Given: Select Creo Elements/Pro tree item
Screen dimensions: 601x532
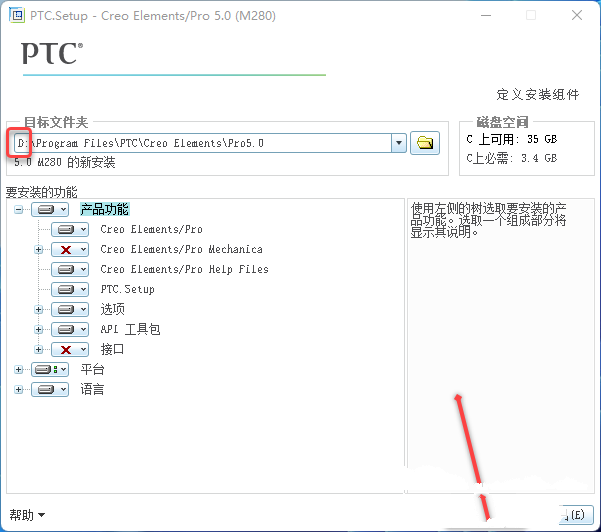Looking at the screenshot, I should tap(151, 229).
